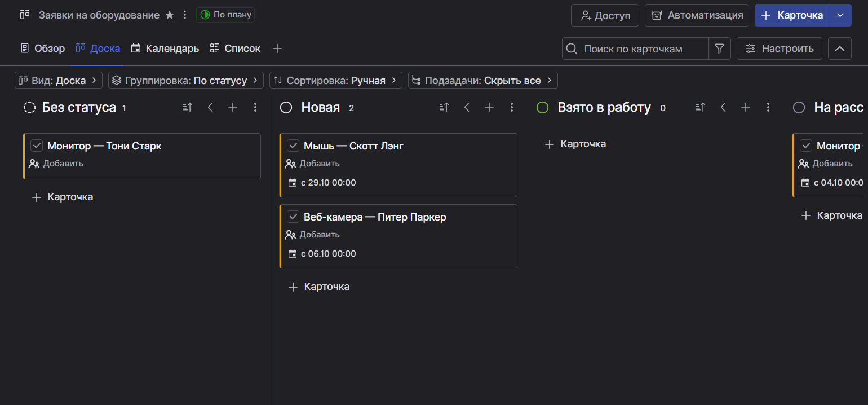Click the На рассмотрении status circle icon
Image resolution: width=868 pixels, height=405 pixels.
pos(799,107)
